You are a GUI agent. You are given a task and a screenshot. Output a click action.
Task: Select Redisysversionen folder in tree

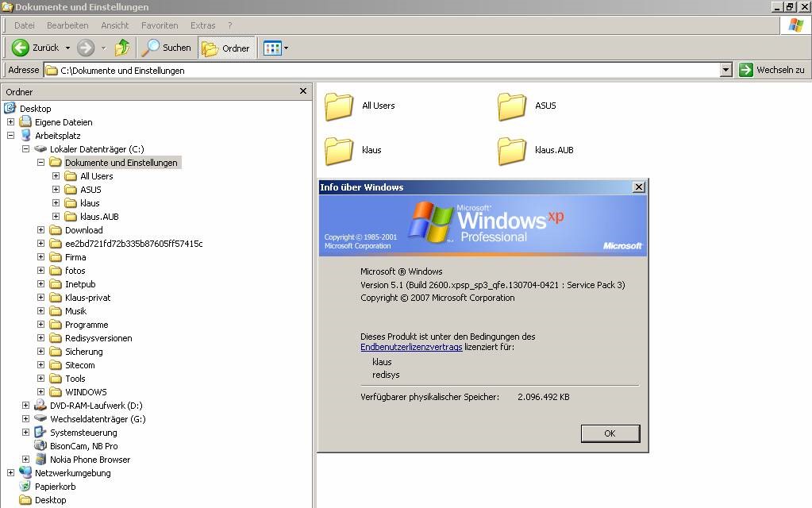[x=98, y=338]
